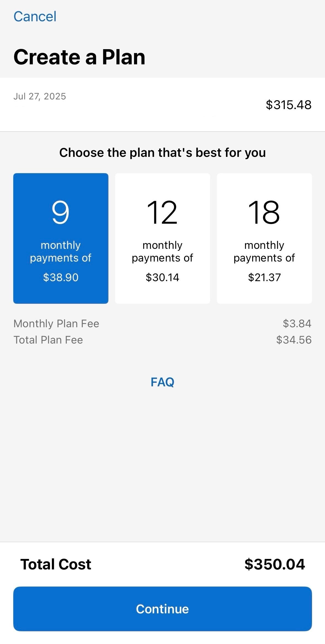
Task: Open the FAQ link
Action: click(x=162, y=382)
